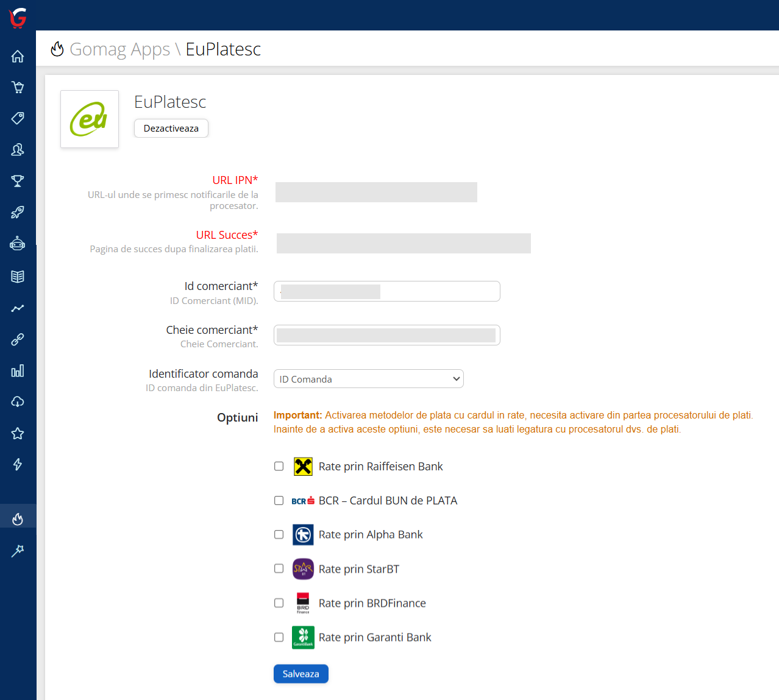Go to Gomag Apps breadcrumb
779x700 pixels.
[x=119, y=49]
